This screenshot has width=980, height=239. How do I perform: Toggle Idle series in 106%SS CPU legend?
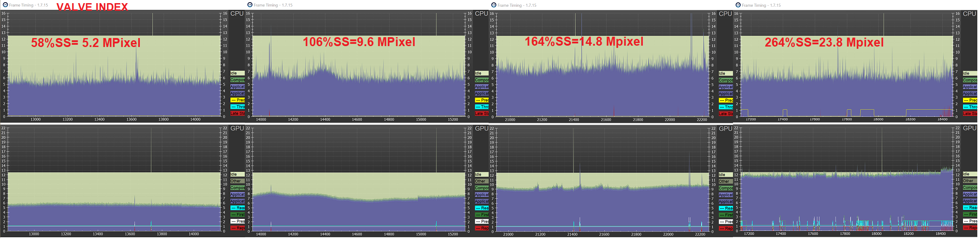click(x=482, y=73)
